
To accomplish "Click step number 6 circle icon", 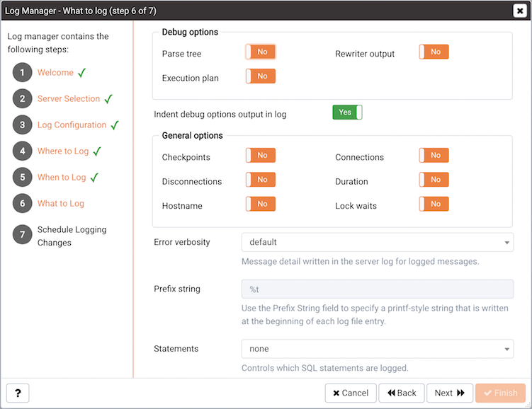I will (23, 203).
